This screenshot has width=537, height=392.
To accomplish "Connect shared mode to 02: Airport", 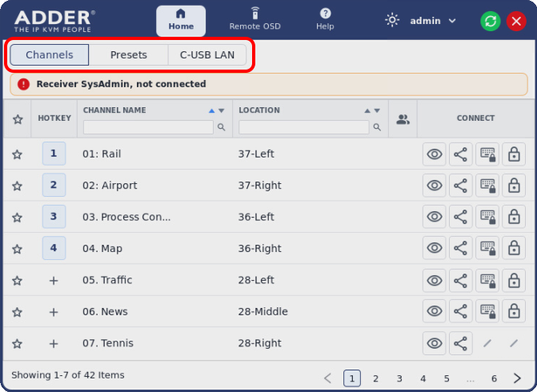I will (x=461, y=186).
